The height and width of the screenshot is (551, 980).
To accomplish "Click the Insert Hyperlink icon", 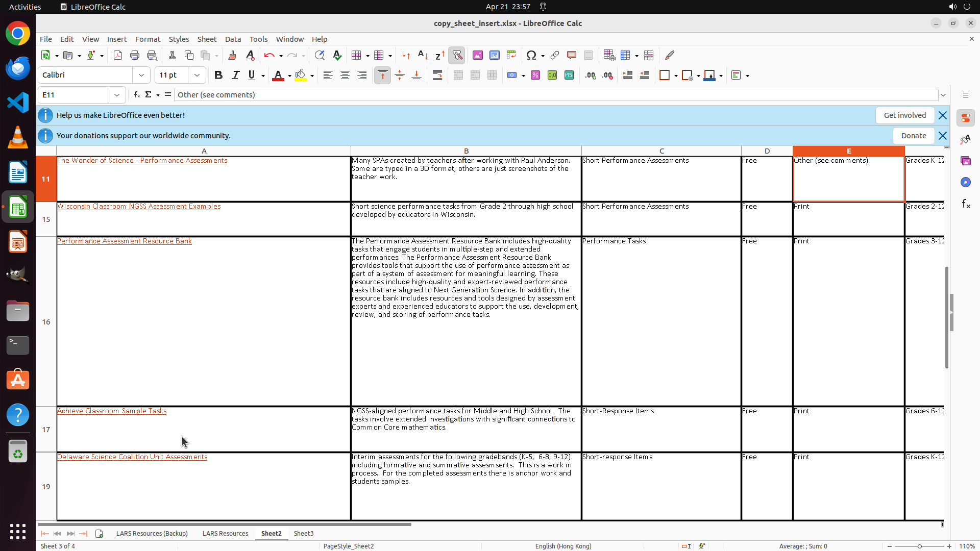I will click(555, 55).
